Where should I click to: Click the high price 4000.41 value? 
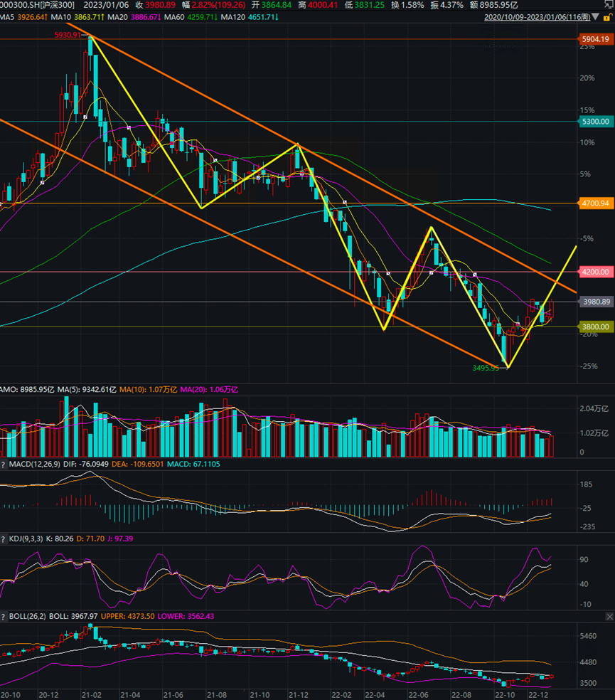point(323,5)
